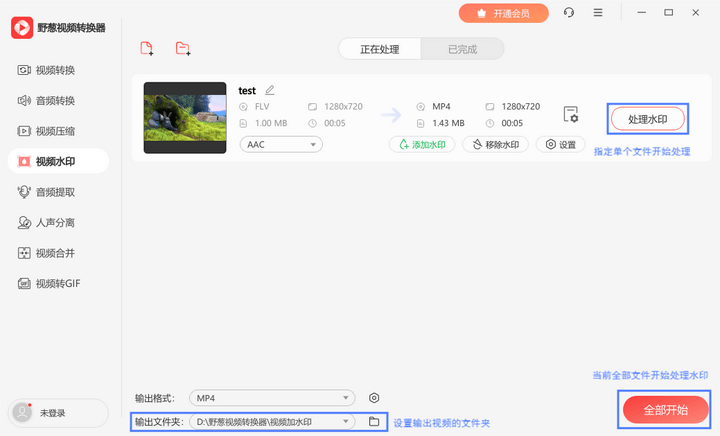This screenshot has height=436, width=720.
Task: Click 开通会员 button
Action: [x=503, y=13]
